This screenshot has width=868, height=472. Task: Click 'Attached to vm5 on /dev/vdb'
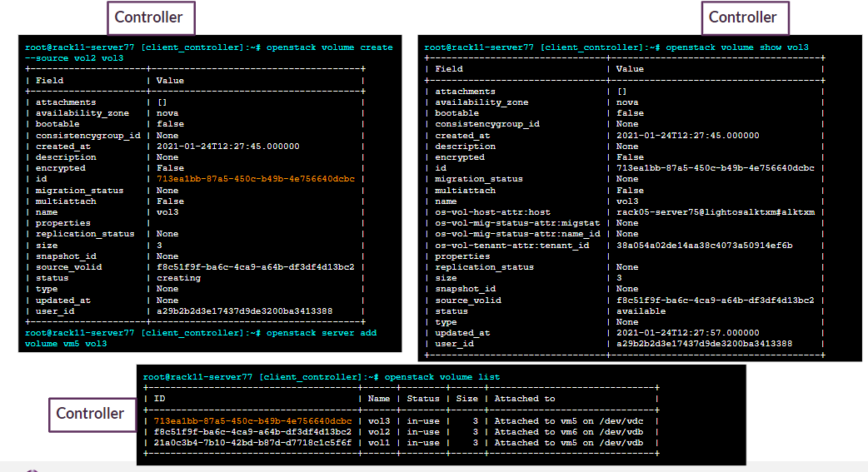pyautogui.click(x=568, y=443)
